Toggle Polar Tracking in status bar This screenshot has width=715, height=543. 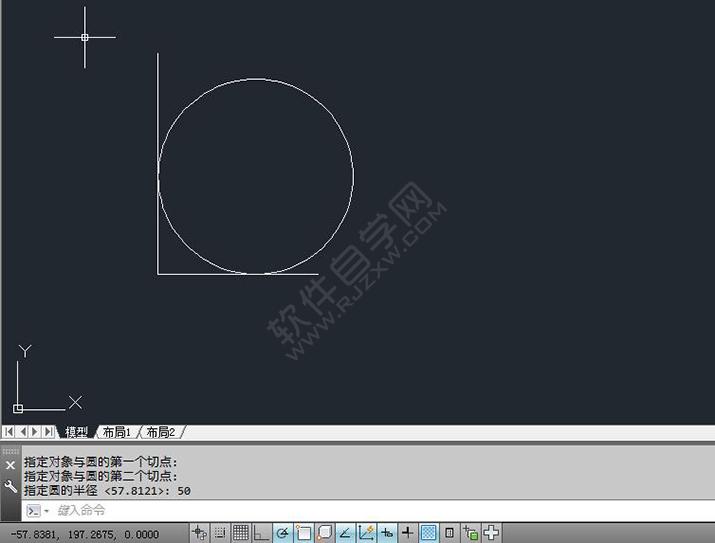coord(283,533)
